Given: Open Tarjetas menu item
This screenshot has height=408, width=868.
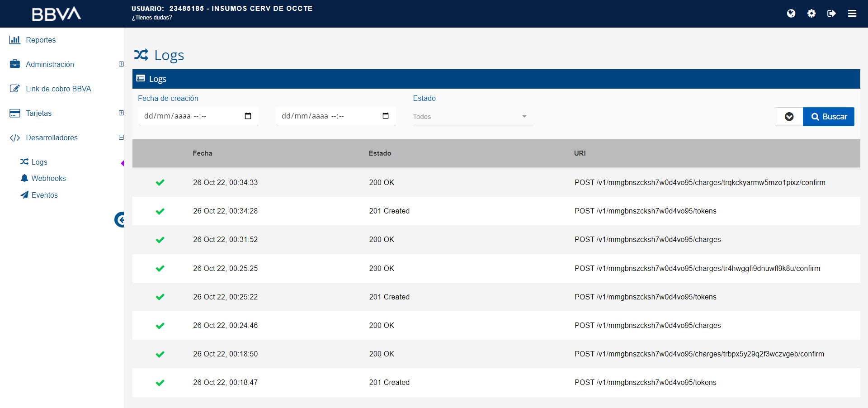Looking at the screenshot, I should click(38, 113).
